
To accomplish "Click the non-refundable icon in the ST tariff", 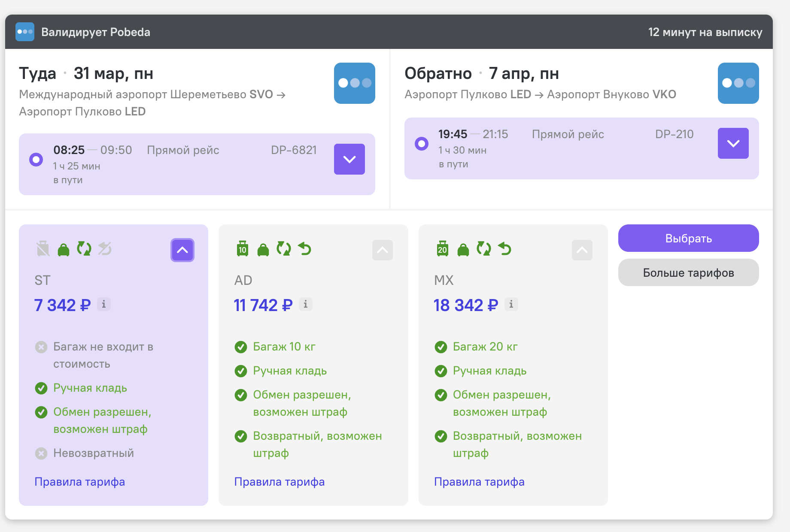I will (x=105, y=249).
